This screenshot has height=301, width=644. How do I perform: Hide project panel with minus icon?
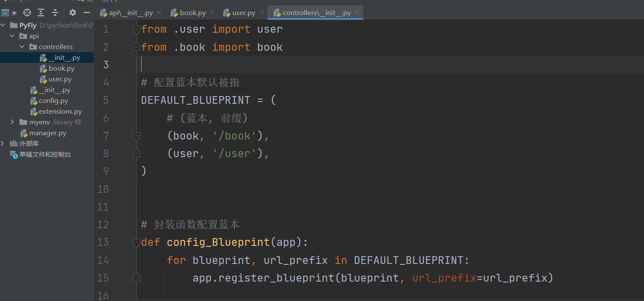point(87,12)
